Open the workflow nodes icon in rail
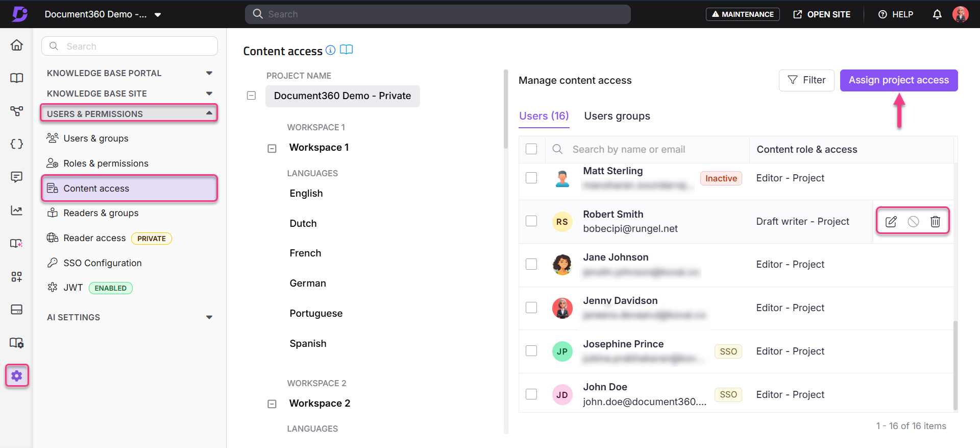 click(x=17, y=111)
